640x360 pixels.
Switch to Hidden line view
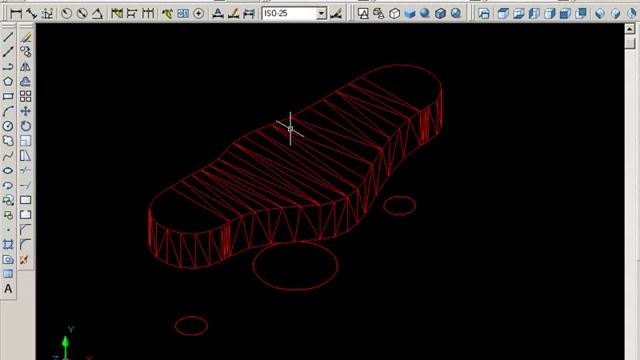click(394, 13)
